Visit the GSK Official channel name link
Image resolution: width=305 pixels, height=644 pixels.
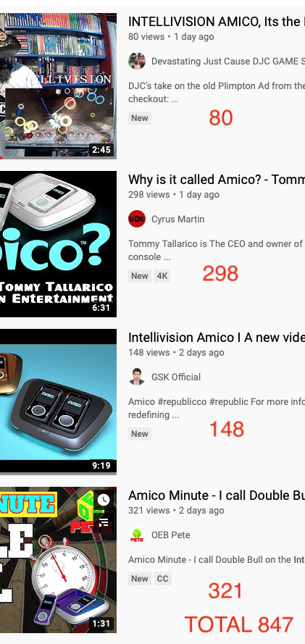coord(176,377)
